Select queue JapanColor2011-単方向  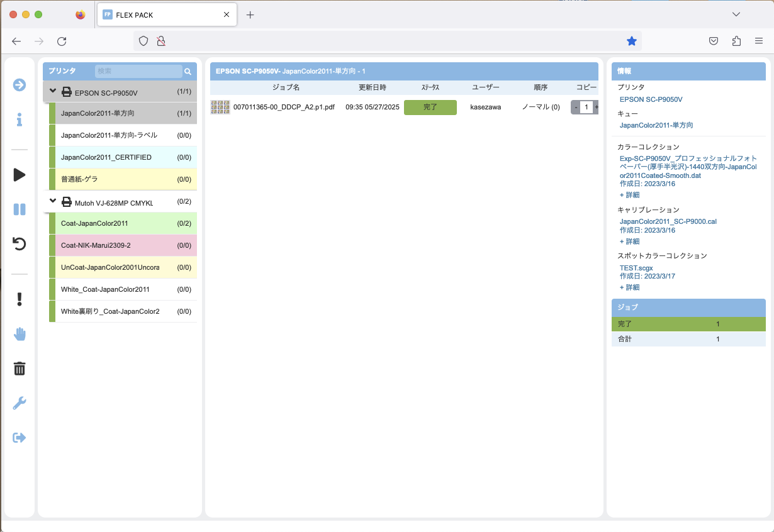(123, 113)
